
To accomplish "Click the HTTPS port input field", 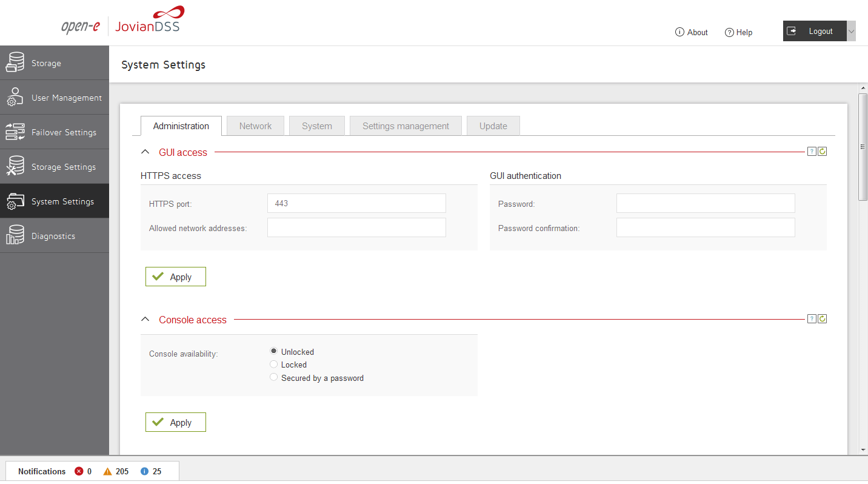I will 356,203.
